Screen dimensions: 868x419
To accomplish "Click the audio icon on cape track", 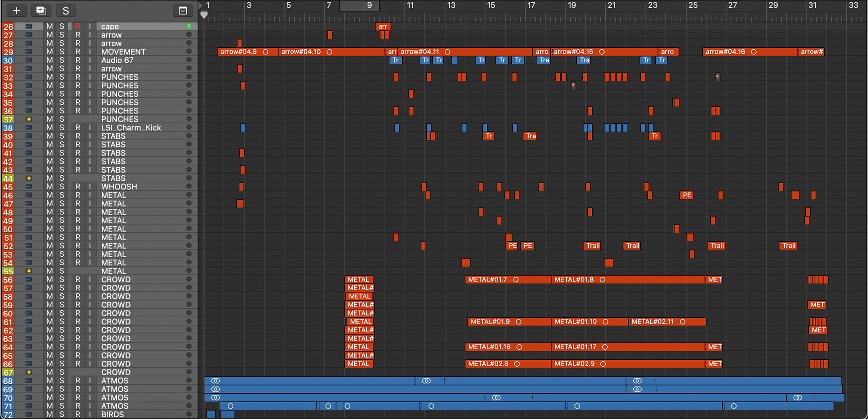I will [x=29, y=27].
